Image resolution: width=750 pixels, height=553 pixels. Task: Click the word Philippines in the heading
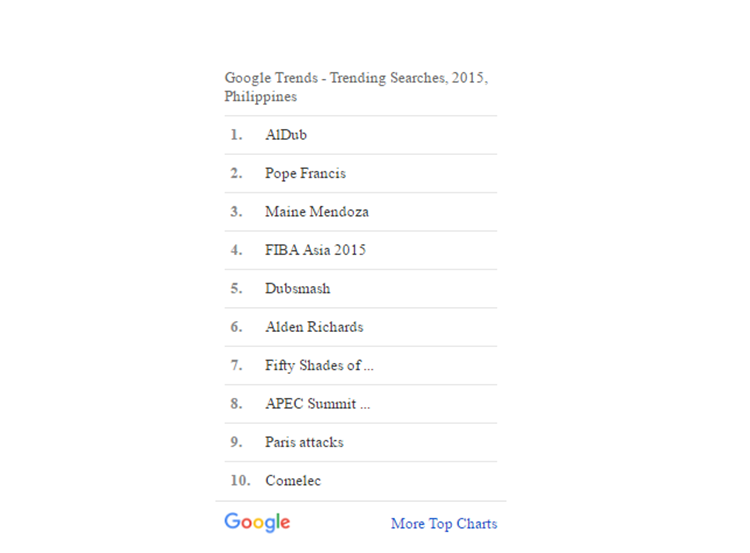coord(260,97)
